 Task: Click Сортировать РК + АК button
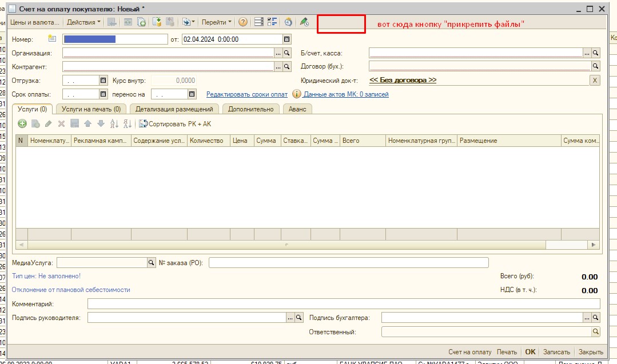tap(176, 123)
